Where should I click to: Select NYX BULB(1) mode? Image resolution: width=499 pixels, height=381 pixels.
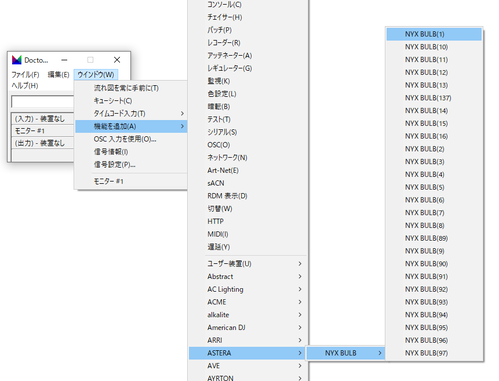coord(434,34)
